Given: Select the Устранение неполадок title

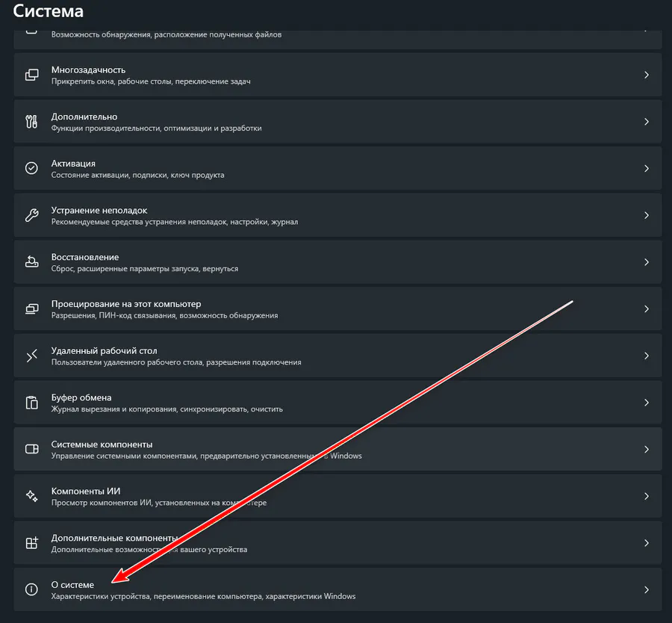Looking at the screenshot, I should (x=99, y=210).
